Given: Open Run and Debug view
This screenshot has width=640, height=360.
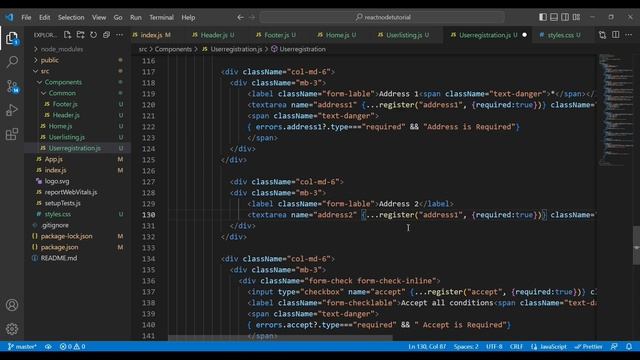Looking at the screenshot, I should [12, 110].
